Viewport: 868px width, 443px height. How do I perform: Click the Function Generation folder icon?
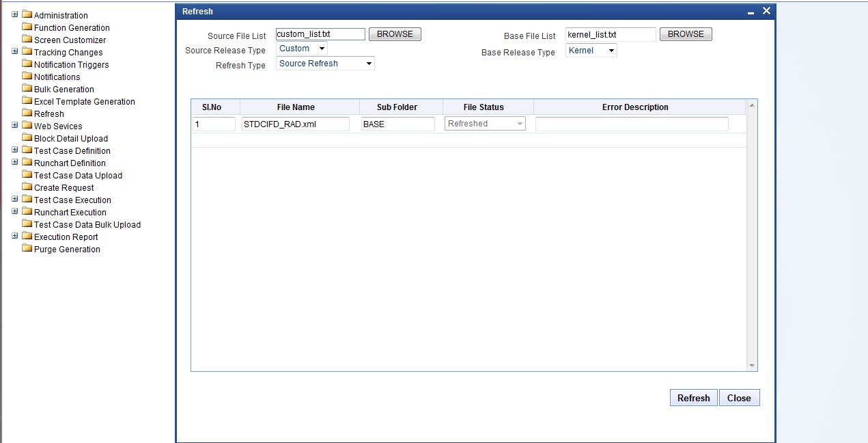[27, 27]
